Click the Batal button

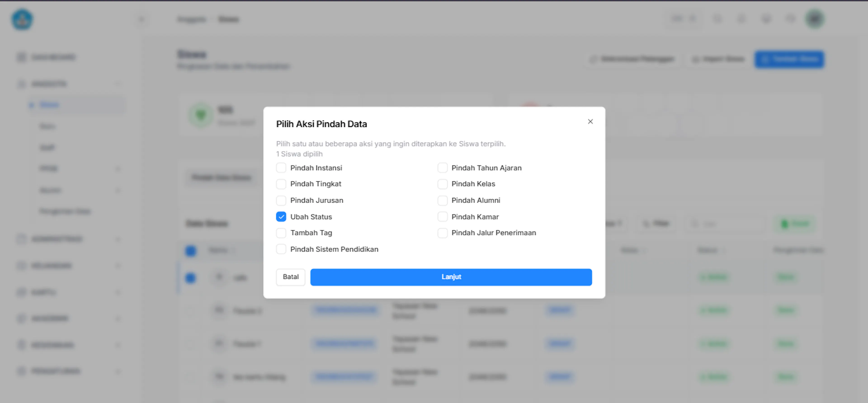coord(290,277)
